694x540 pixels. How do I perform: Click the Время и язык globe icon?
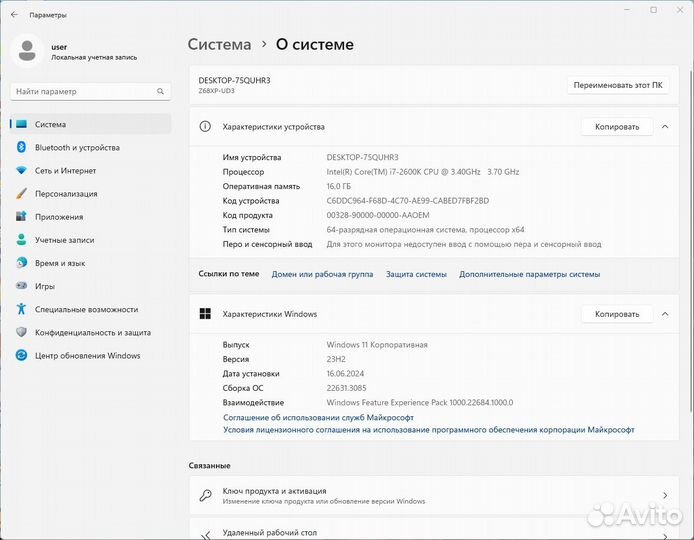(21, 263)
